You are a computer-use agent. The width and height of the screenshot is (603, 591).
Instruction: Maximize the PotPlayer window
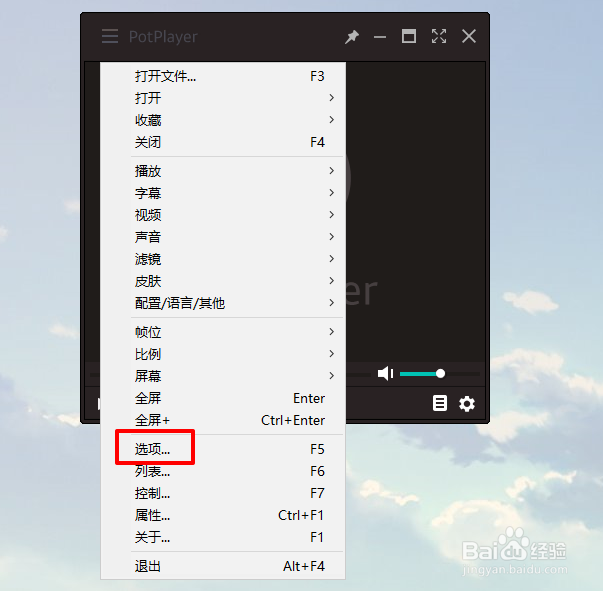click(408, 36)
